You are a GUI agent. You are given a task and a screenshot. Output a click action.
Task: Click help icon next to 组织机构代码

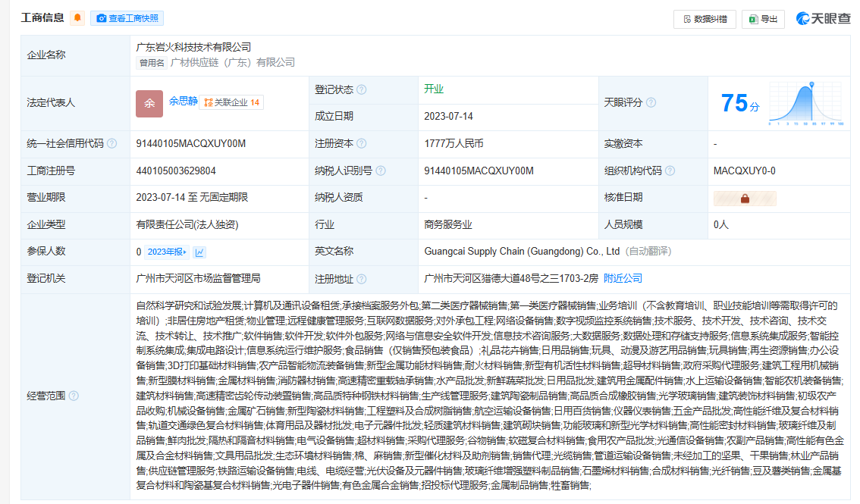670,171
